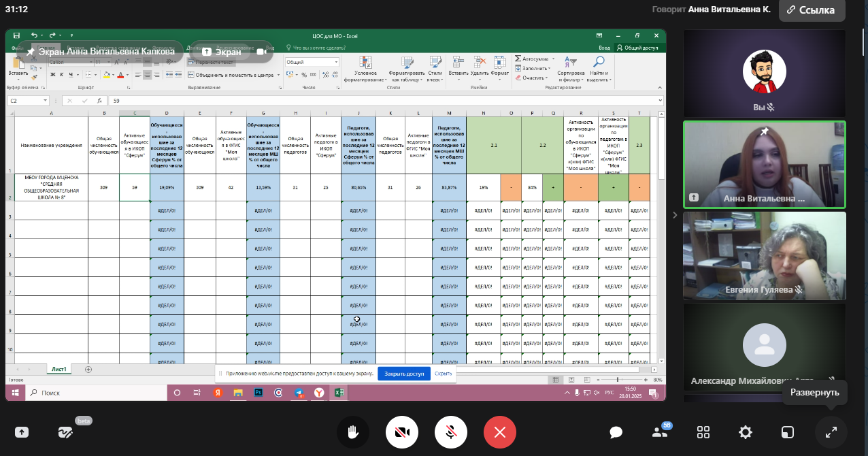The height and width of the screenshot is (456, 868).
Task: Expand the Автосумма dropdown arrow
Action: 551,59
